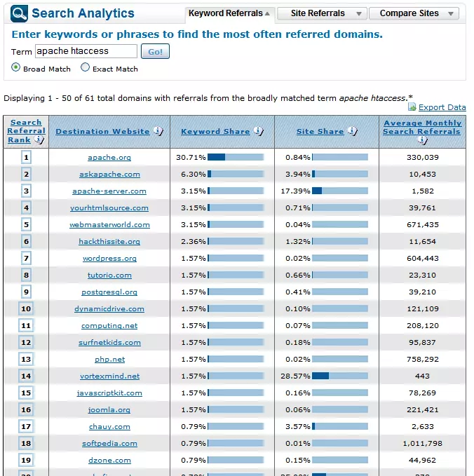This screenshot has height=476, width=474.
Task: Click info icon next to Keyword Share
Action: point(258,131)
